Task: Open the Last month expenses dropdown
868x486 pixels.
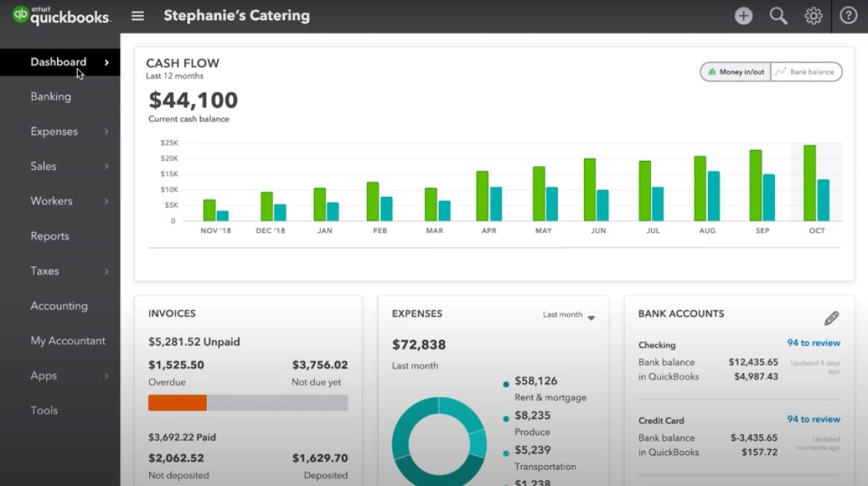Action: [x=569, y=315]
